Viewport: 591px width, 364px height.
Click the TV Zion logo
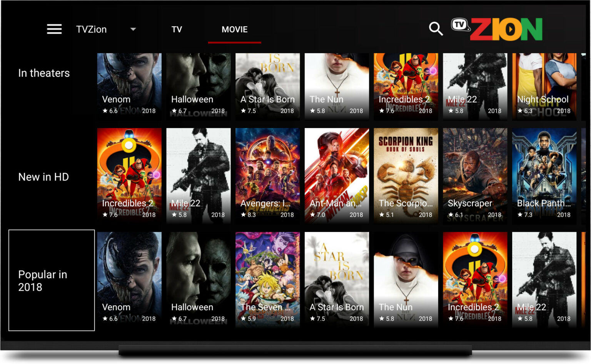tap(497, 29)
